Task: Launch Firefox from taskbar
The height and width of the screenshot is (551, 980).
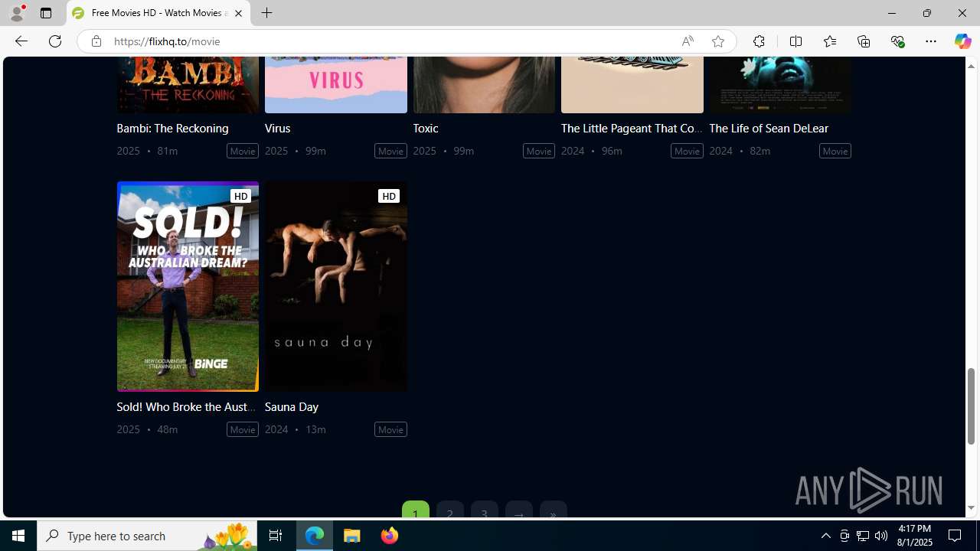Action: pos(390,536)
